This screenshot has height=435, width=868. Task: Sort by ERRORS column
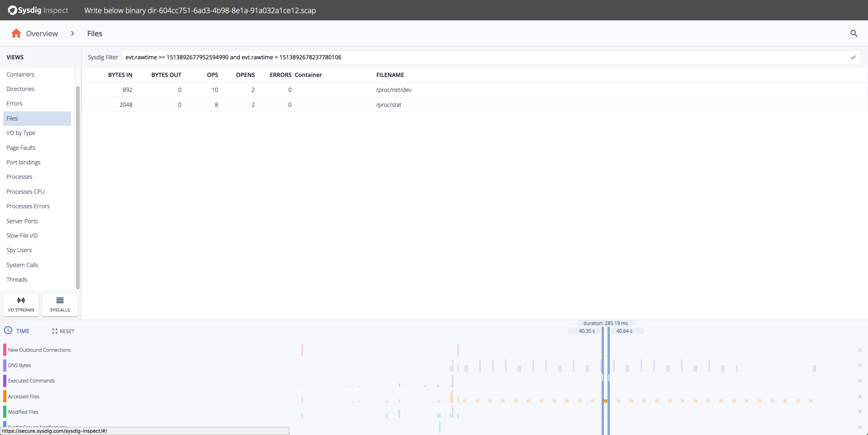tap(280, 75)
